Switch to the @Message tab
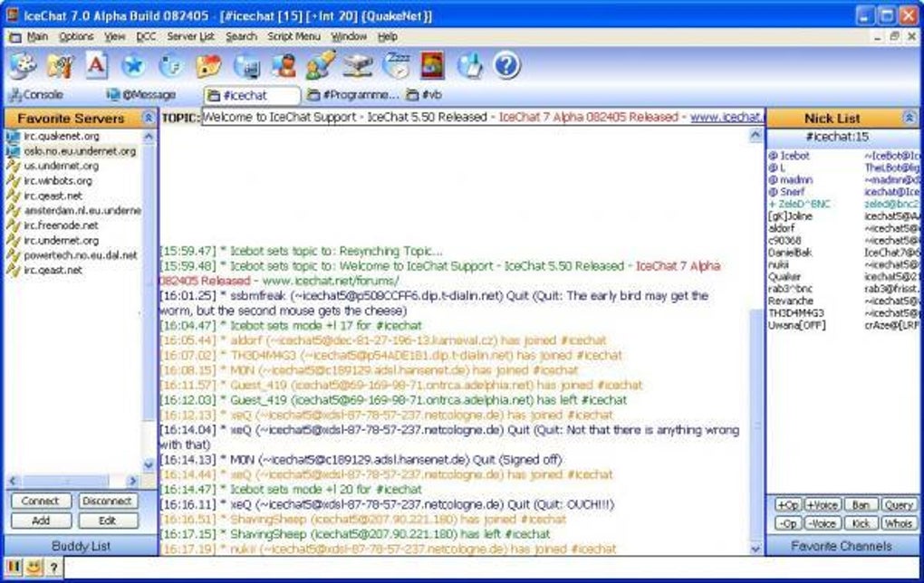Screen dimensions: 924x583 (x=141, y=94)
